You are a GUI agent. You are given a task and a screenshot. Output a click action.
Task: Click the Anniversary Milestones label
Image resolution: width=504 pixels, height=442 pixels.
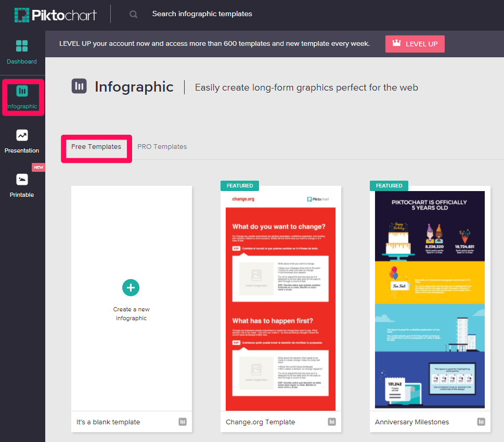(412, 422)
